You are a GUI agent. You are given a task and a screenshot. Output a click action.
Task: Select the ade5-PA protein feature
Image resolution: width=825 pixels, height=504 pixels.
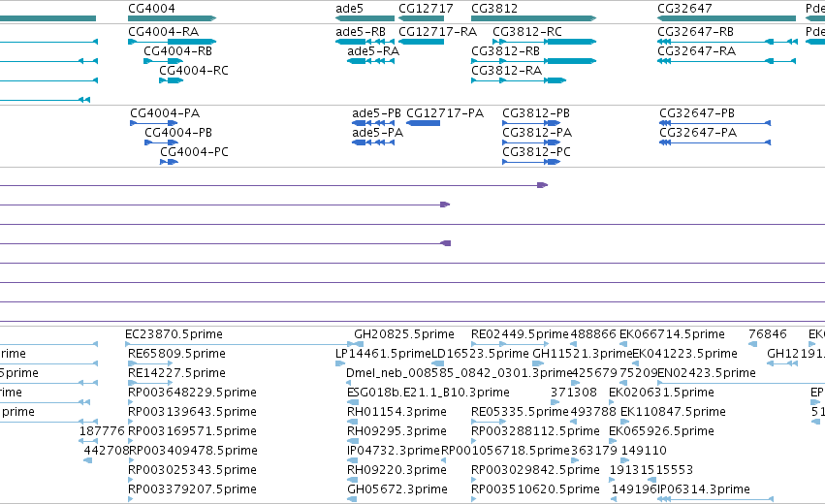tap(373, 142)
